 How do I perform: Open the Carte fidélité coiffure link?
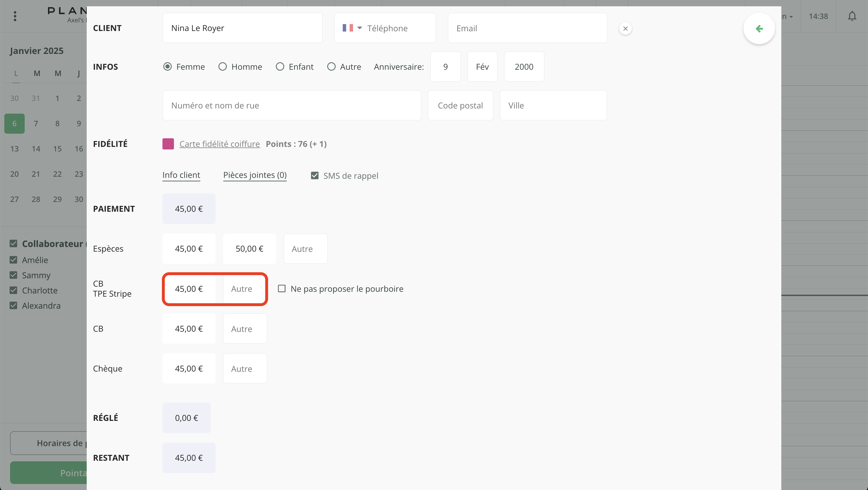[219, 144]
